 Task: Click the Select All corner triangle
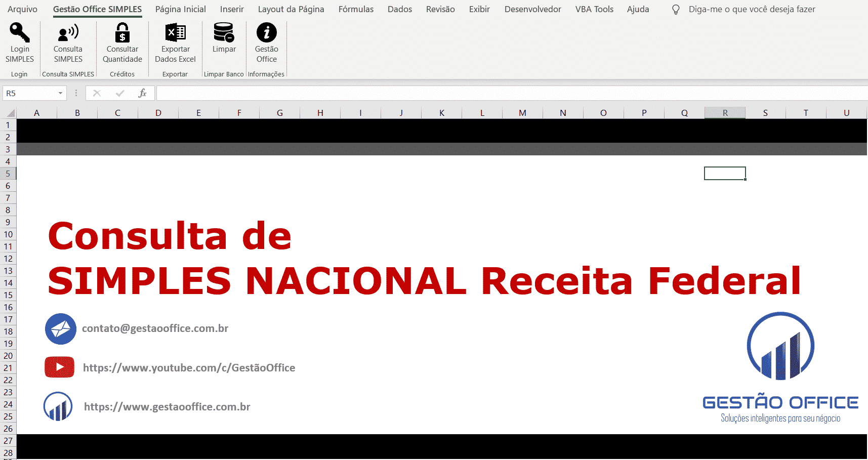point(9,113)
